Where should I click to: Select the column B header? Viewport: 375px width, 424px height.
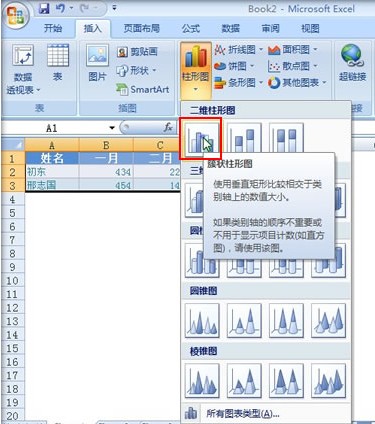pyautogui.click(x=106, y=145)
